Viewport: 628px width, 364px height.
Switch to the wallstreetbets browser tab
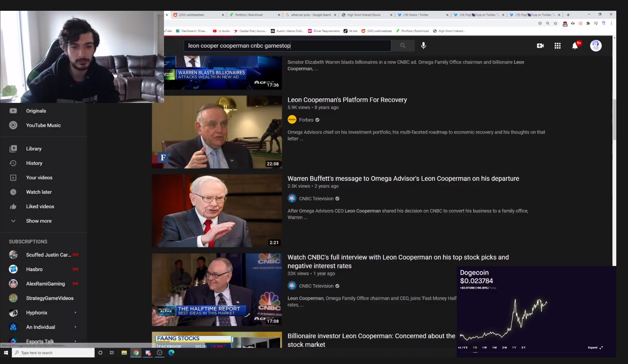199,15
